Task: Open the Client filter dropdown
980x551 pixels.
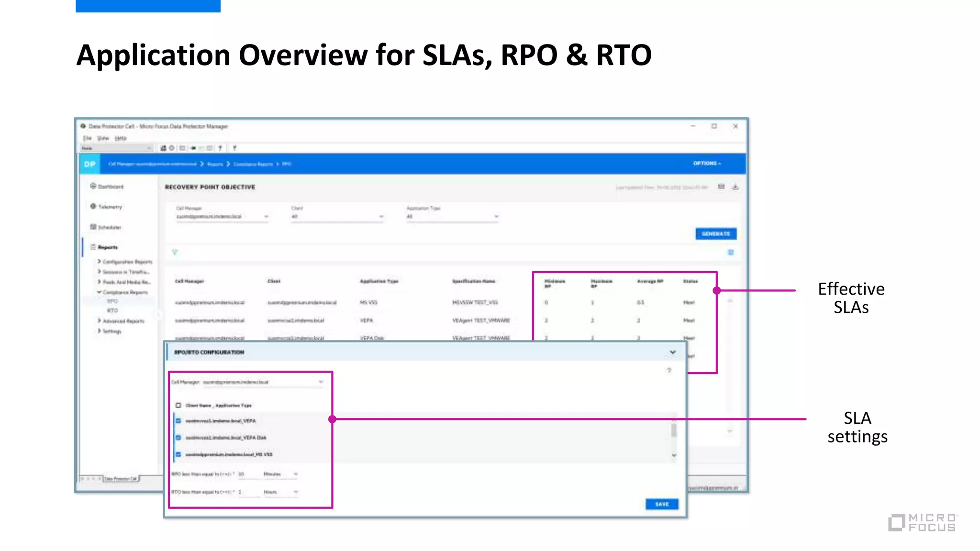Action: coord(337,217)
